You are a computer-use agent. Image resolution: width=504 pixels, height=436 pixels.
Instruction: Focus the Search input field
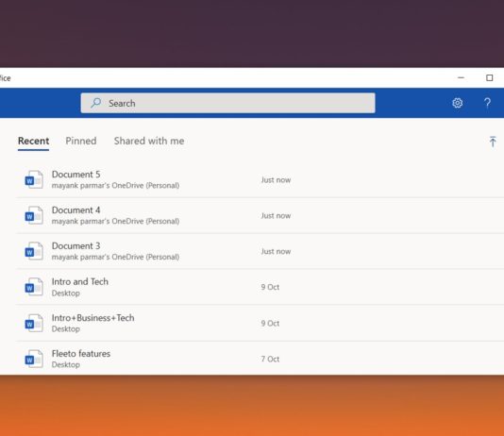click(227, 103)
